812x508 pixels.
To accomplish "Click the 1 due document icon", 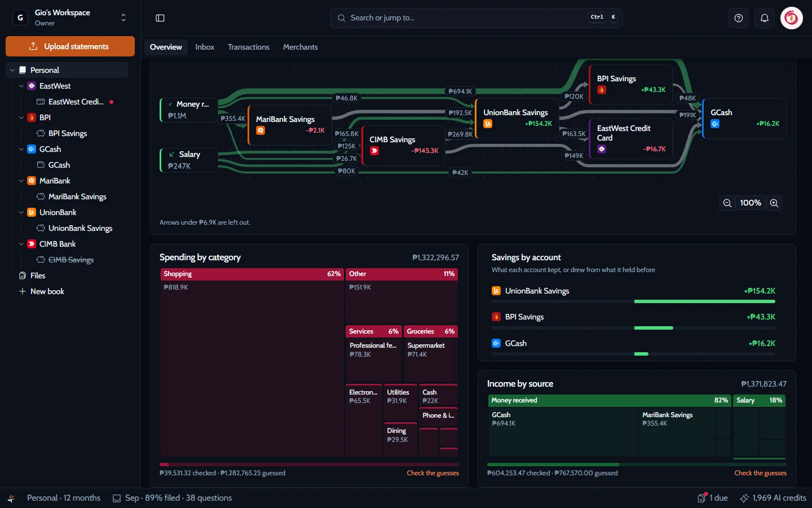I will pyautogui.click(x=702, y=498).
